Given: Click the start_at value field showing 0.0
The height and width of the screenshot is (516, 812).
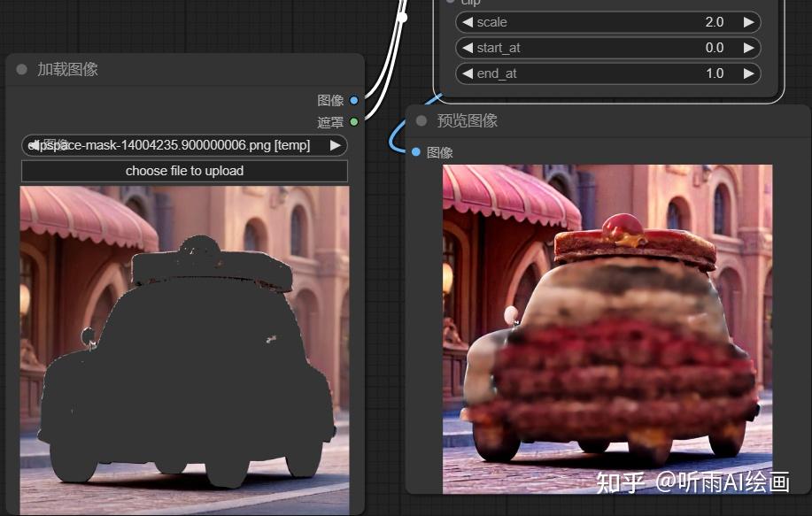Looking at the screenshot, I should click(x=608, y=48).
